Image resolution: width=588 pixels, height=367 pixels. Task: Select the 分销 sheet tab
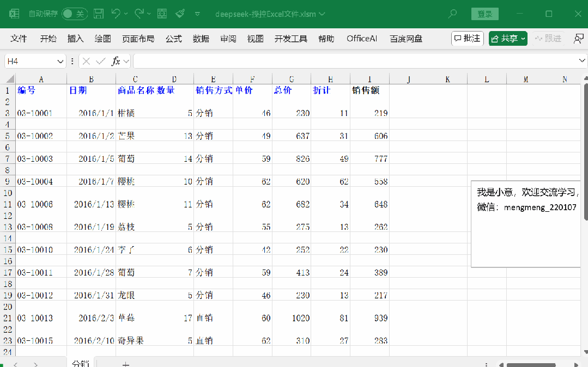point(81,363)
